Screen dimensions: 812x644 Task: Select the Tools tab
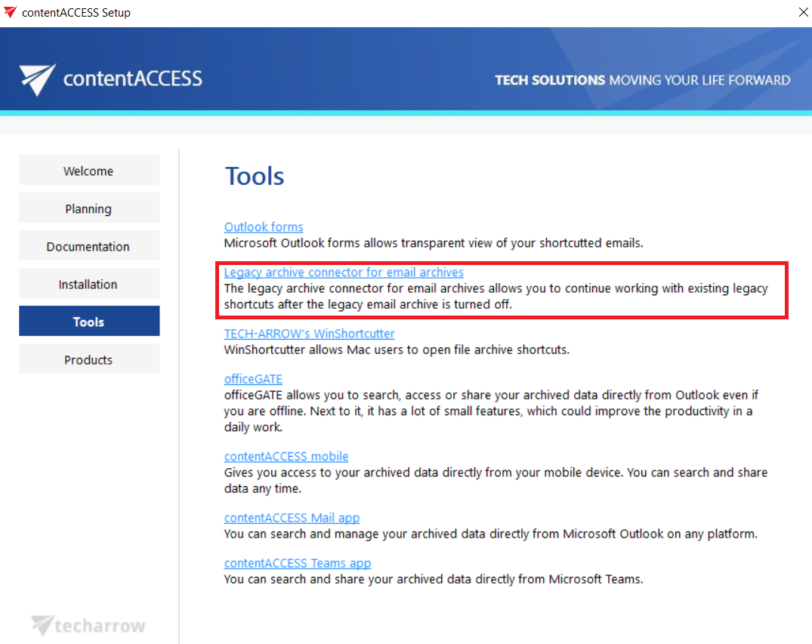coord(89,322)
